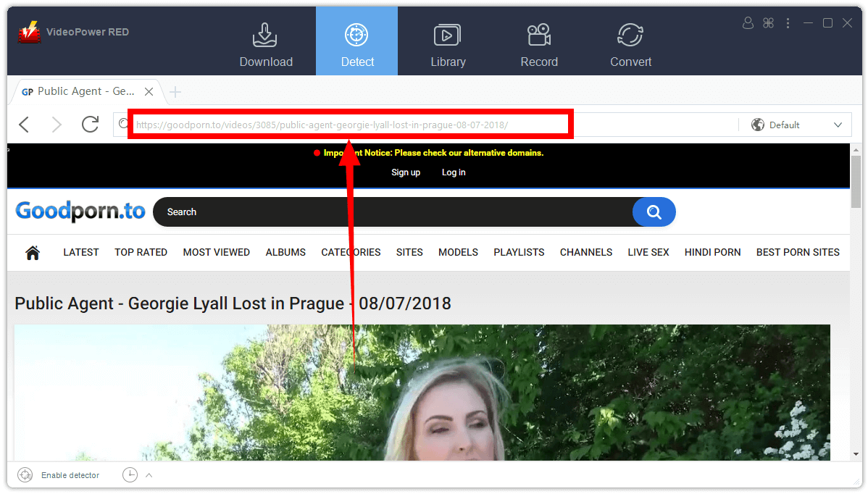
Task: Open the PLAYLISTS menu item
Action: [519, 253]
